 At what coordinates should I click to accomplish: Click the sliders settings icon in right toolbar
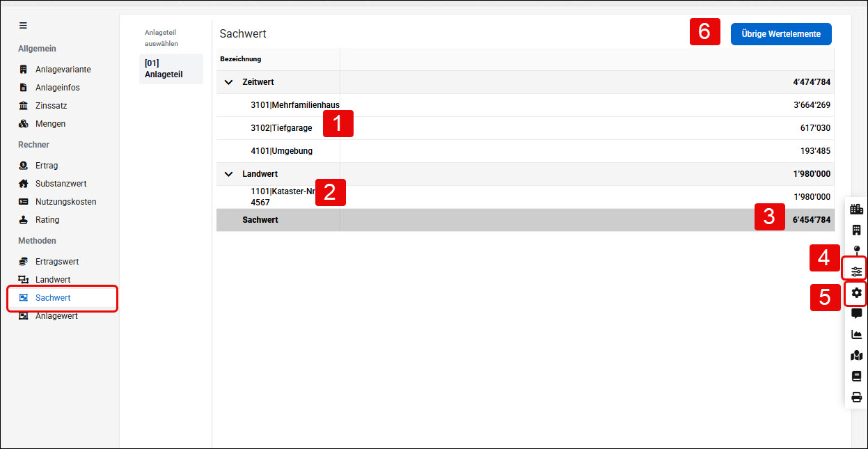(x=856, y=271)
